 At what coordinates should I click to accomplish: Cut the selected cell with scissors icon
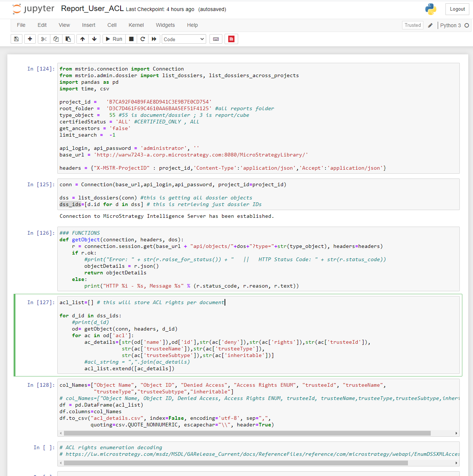point(44,39)
